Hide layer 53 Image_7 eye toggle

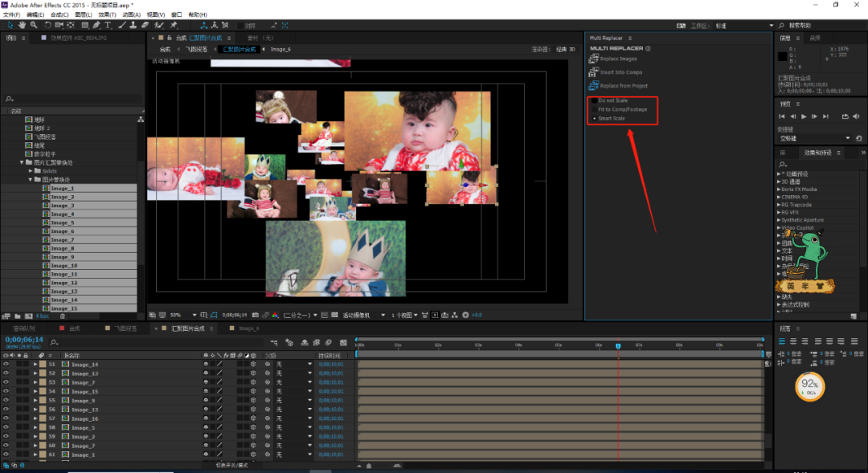pos(6,382)
